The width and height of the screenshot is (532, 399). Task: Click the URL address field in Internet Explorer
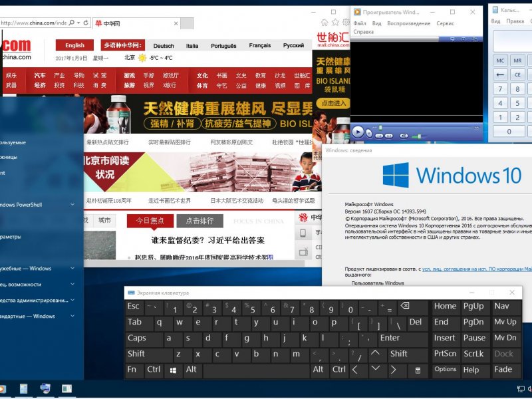point(33,23)
